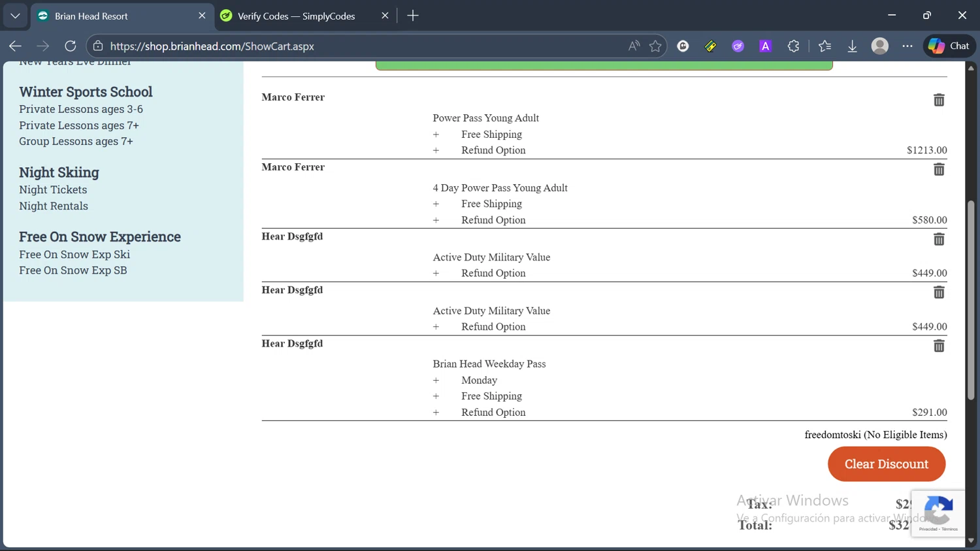Image resolution: width=980 pixels, height=551 pixels.
Task: Open Free On Snow Exp SB
Action: (x=73, y=270)
